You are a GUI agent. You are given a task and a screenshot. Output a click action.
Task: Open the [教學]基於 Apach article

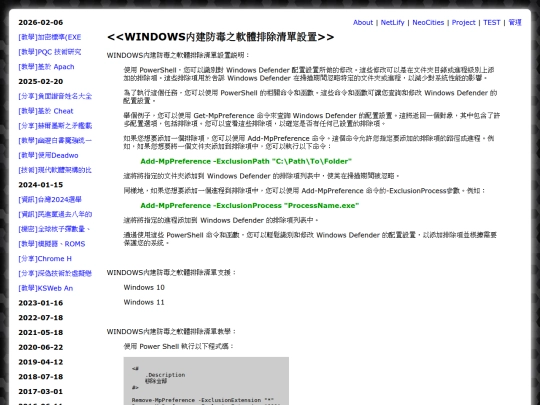(46, 67)
